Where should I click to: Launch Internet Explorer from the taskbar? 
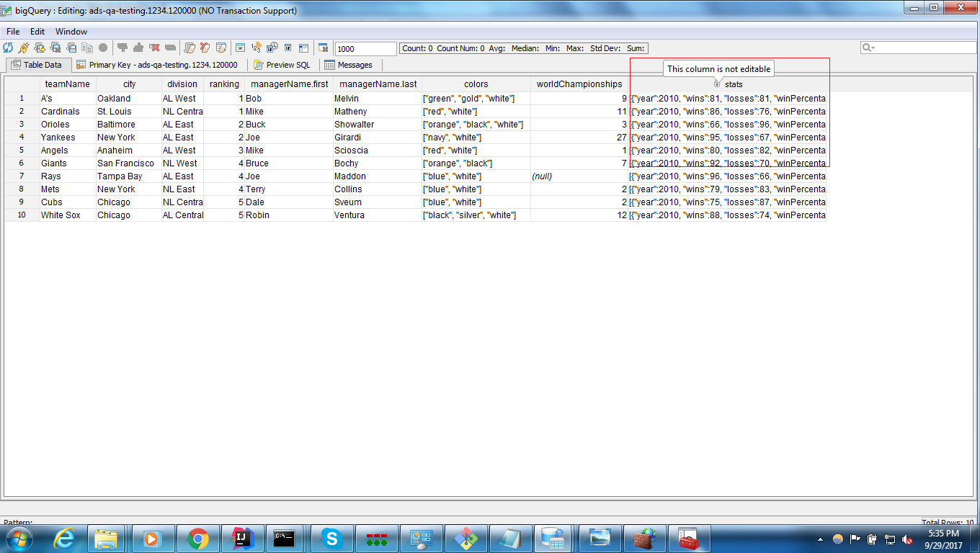(x=64, y=538)
